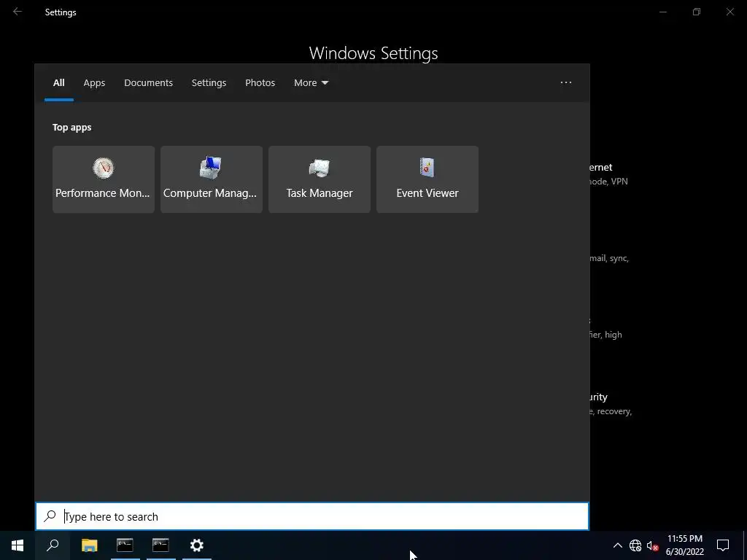Screen dimensions: 747x560
Task: Open the Action Center notifications icon
Action: point(723,545)
